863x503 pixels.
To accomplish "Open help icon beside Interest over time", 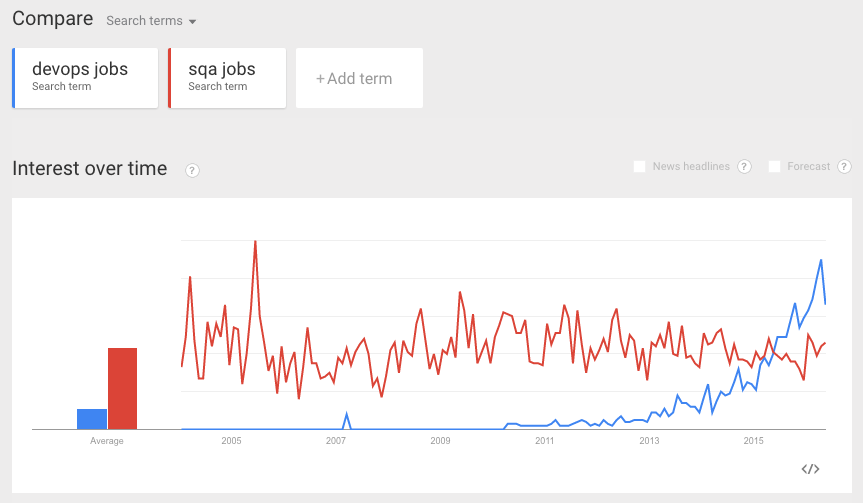I will 193,170.
